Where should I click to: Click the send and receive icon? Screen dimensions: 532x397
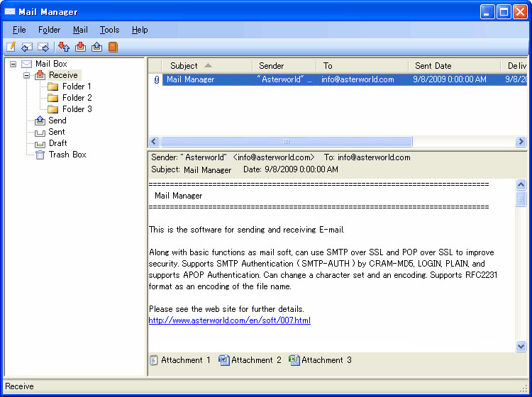pyautogui.click(x=64, y=47)
